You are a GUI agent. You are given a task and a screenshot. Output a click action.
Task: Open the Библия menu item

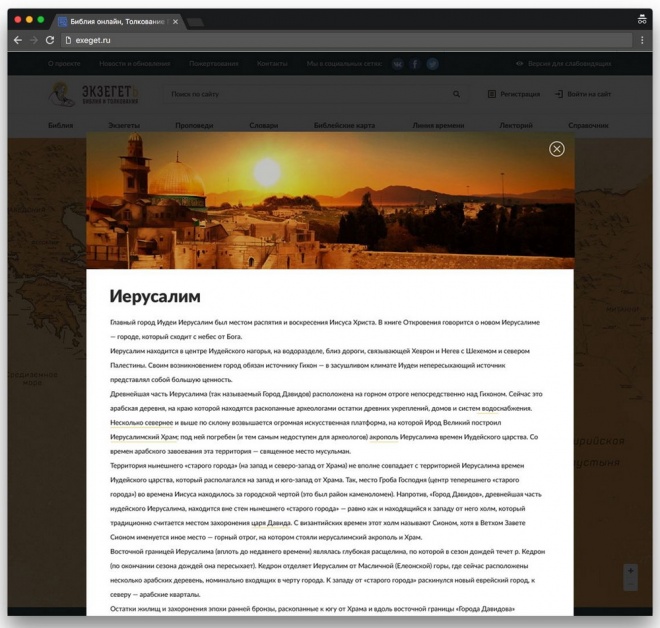pyautogui.click(x=61, y=125)
